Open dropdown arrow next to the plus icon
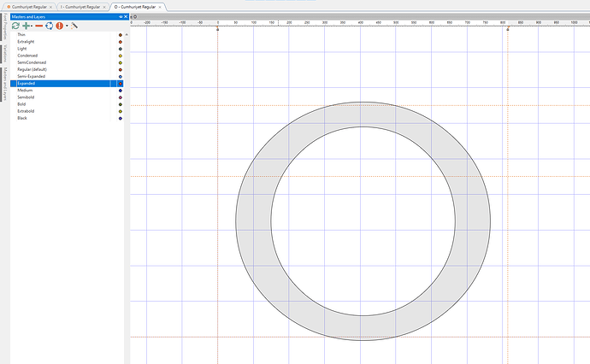The height and width of the screenshot is (364, 590). 33,26
